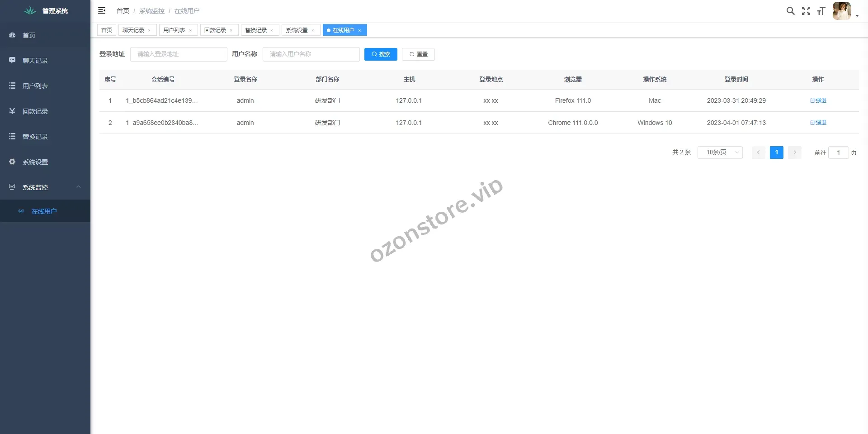Click the search magnifier icon in header

790,11
